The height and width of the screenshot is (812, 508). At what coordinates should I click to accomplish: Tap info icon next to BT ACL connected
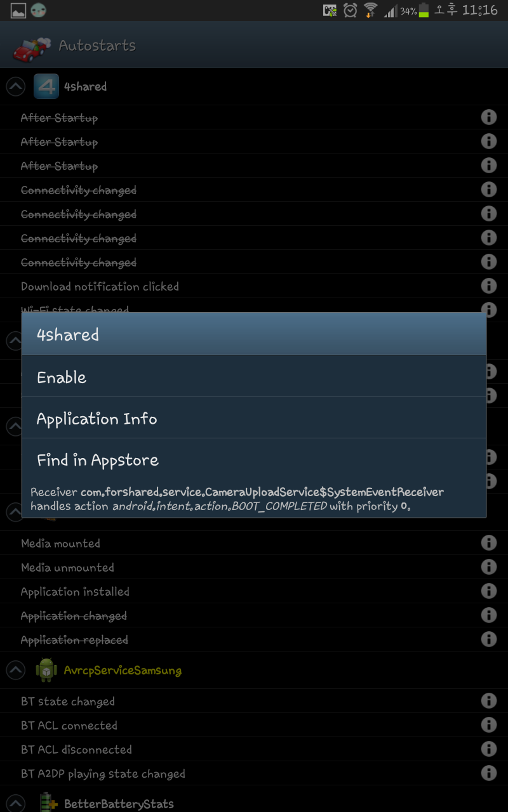pyautogui.click(x=488, y=725)
